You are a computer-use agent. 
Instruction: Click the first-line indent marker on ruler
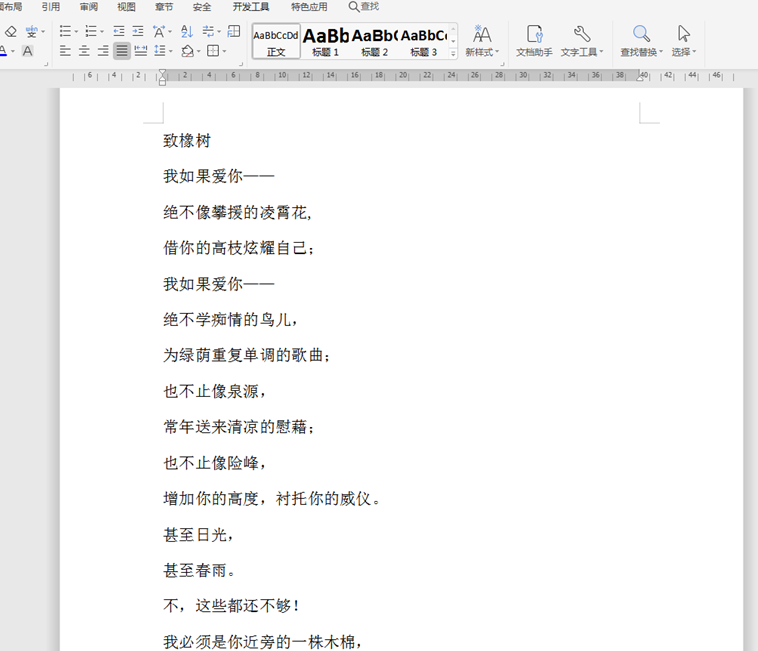(x=162, y=72)
